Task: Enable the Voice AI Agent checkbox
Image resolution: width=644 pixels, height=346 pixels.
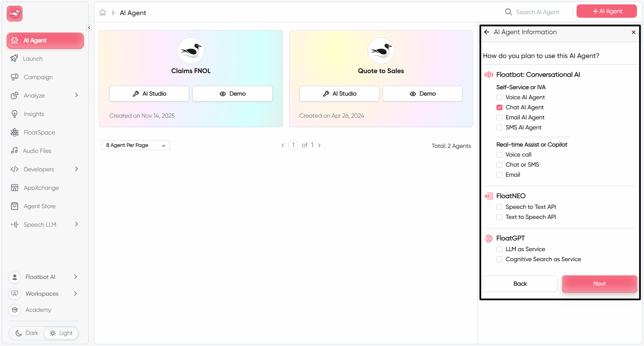Action: (499, 97)
